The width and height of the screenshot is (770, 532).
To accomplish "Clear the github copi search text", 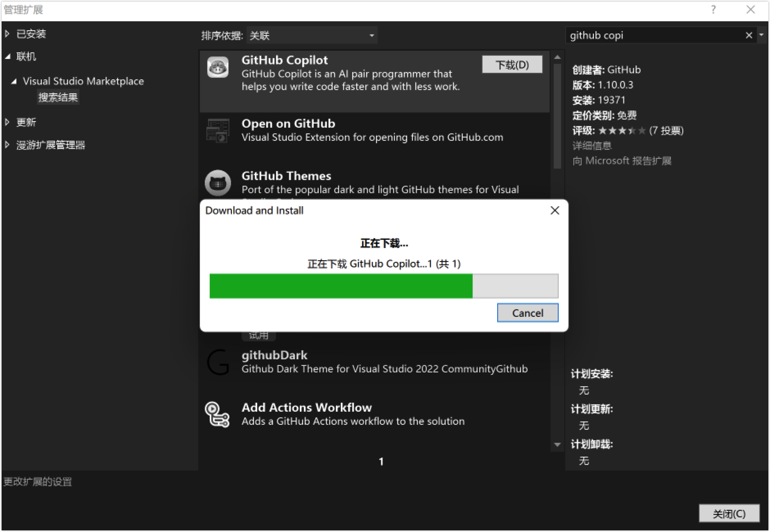I will (x=749, y=35).
